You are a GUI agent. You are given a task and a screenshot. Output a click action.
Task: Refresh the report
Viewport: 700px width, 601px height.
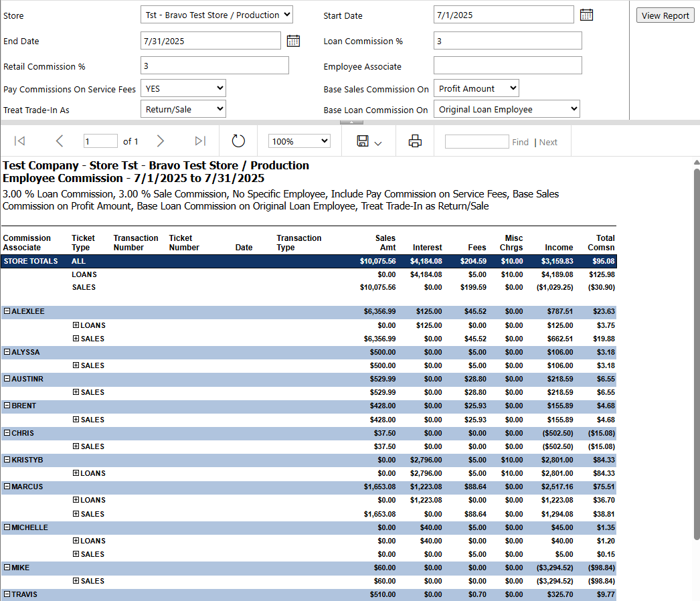click(x=238, y=141)
